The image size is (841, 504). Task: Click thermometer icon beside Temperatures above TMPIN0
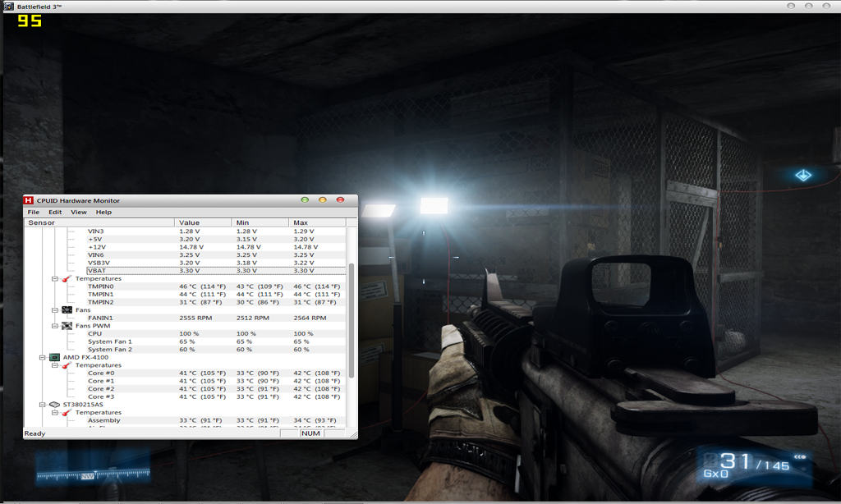[x=67, y=278]
